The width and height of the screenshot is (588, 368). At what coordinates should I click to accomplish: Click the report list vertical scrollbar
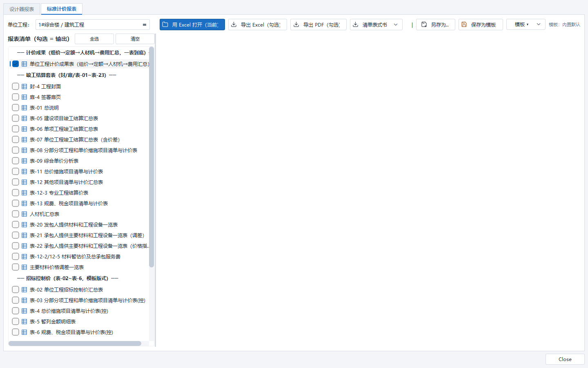point(151,157)
